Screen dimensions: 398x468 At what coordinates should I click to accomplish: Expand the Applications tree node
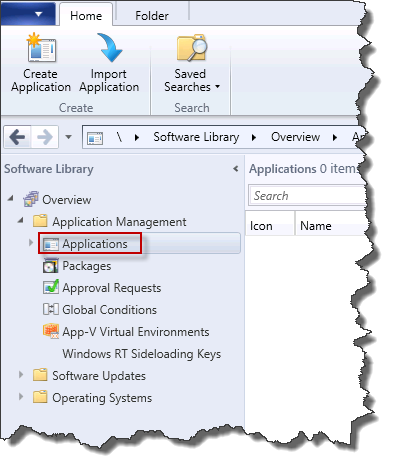pyautogui.click(x=31, y=243)
